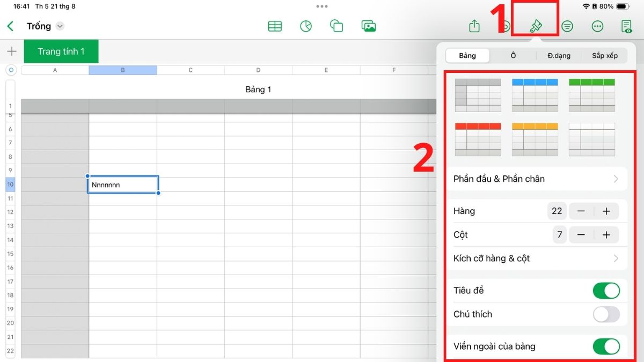Turn on the Chú thích switch
The height and width of the screenshot is (362, 644).
click(606, 314)
